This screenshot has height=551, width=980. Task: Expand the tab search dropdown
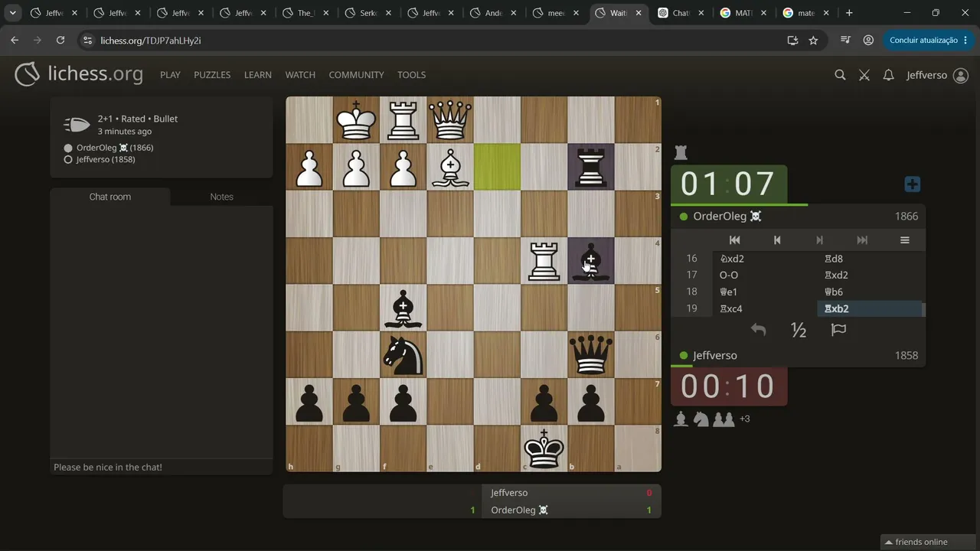pos(13,13)
